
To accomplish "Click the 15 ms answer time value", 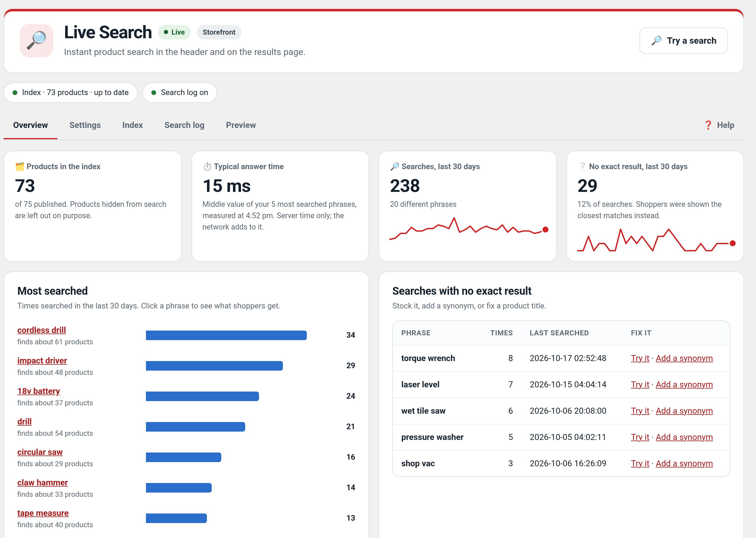I will [226, 186].
